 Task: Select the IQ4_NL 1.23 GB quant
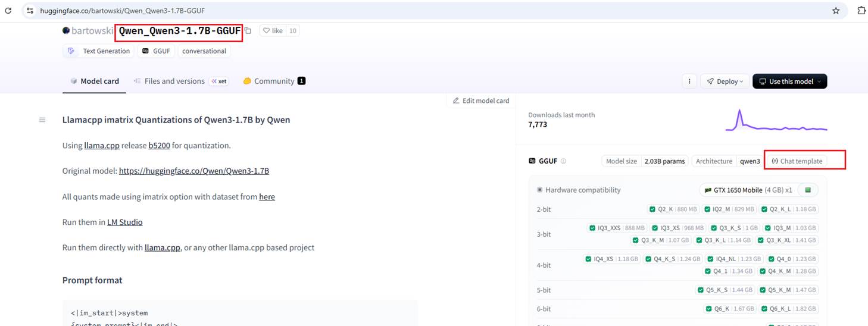(734, 259)
